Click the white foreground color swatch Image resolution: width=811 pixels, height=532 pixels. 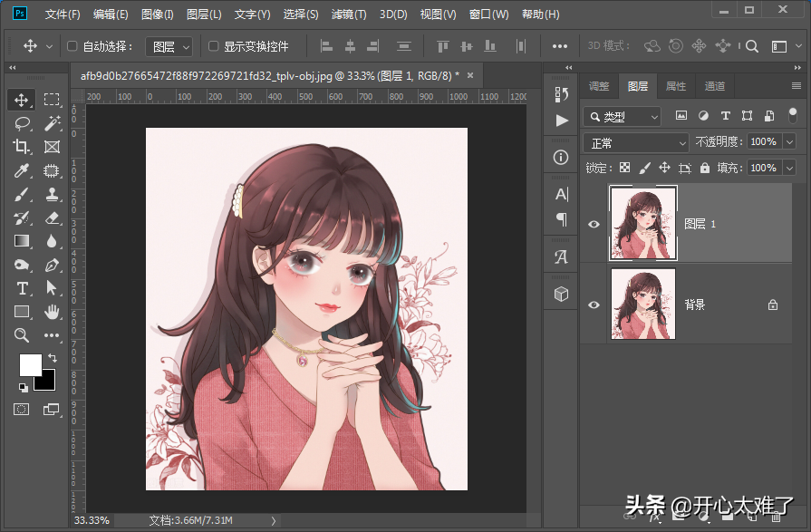(30, 364)
